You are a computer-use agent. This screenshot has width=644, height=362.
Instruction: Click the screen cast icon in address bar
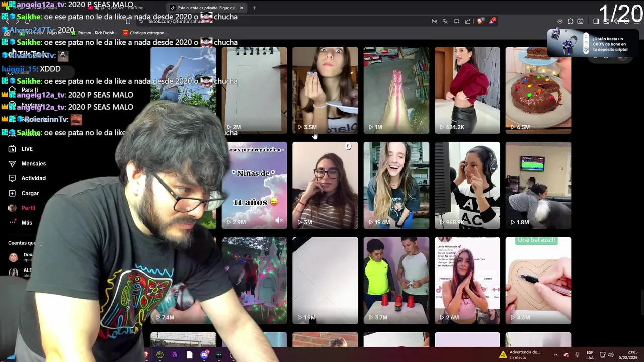456,21
